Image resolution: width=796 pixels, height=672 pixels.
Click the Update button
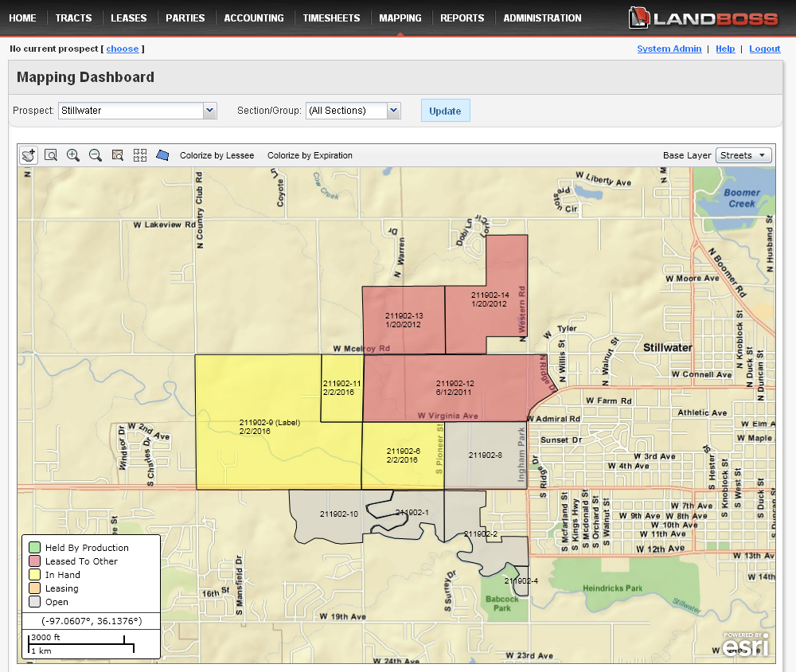click(445, 111)
